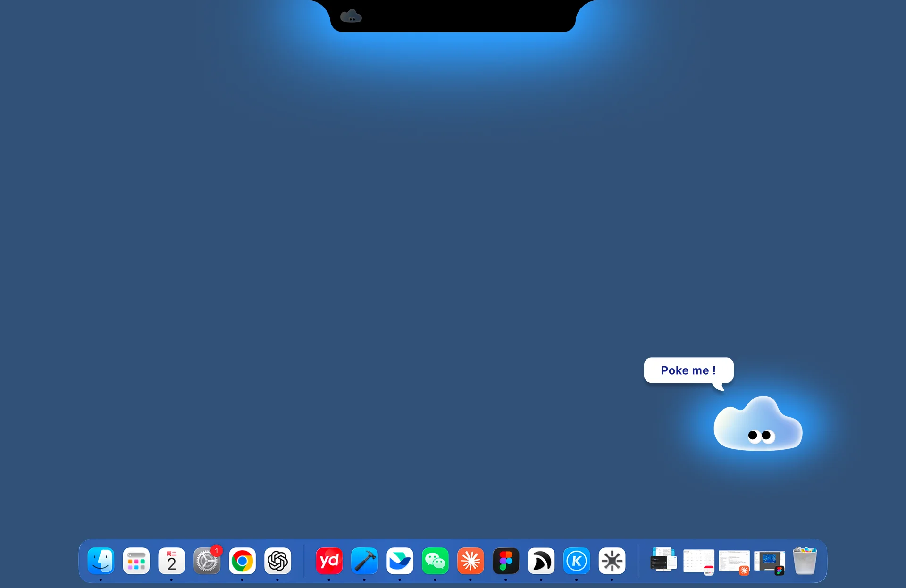Open the orange Claude app in Dock
Screen dimensions: 906x588
pos(470,561)
